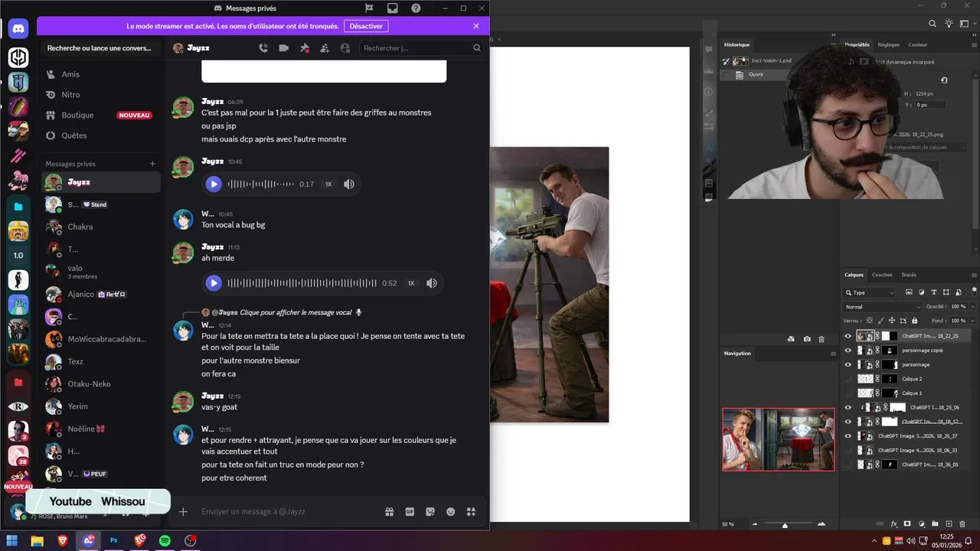Open the apps launcher in message bar

(472, 512)
